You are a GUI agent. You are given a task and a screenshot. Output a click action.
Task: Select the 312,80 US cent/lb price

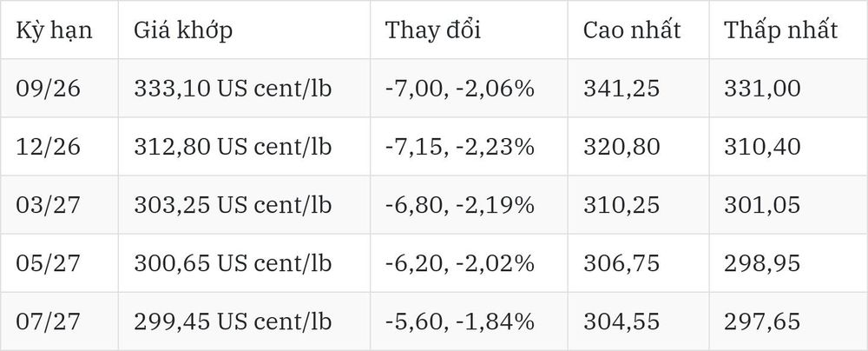click(233, 147)
